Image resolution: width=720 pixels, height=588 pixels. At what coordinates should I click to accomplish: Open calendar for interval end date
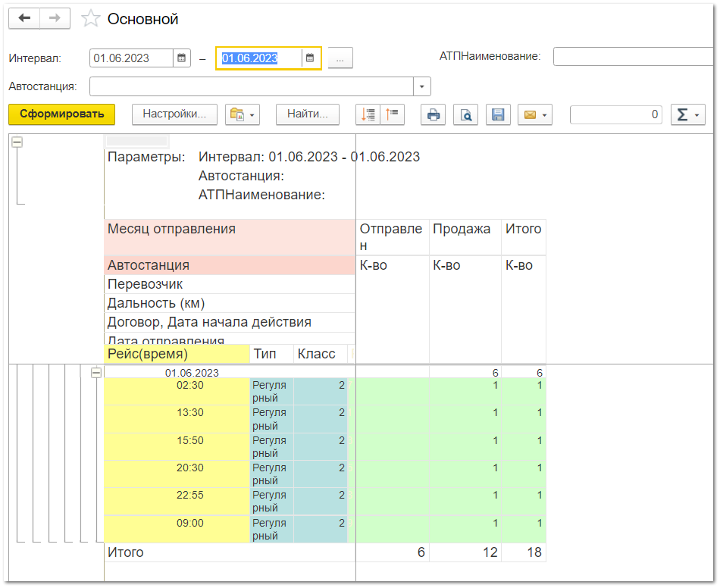309,58
